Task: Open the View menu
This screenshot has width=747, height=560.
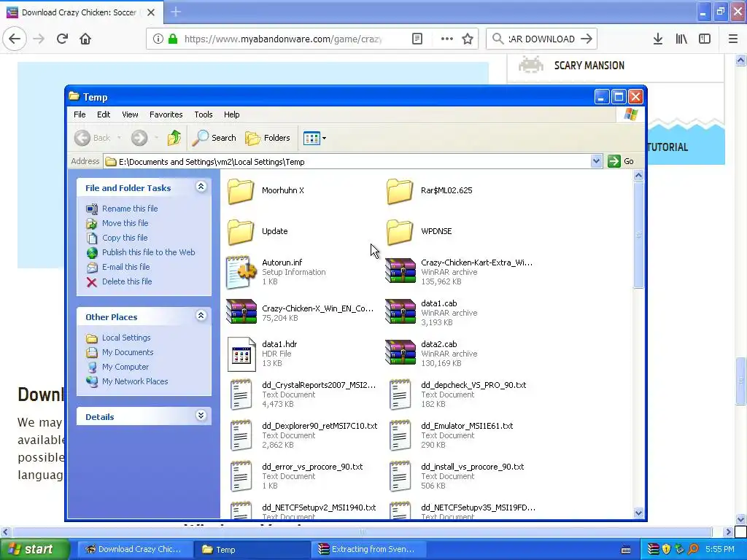Action: [x=130, y=114]
